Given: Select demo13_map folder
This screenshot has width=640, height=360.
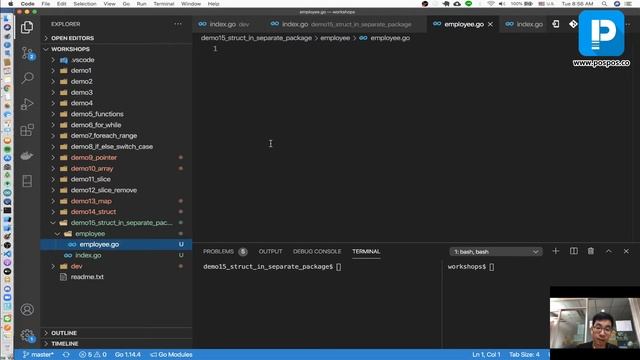Looking at the screenshot, I should pos(116,201).
